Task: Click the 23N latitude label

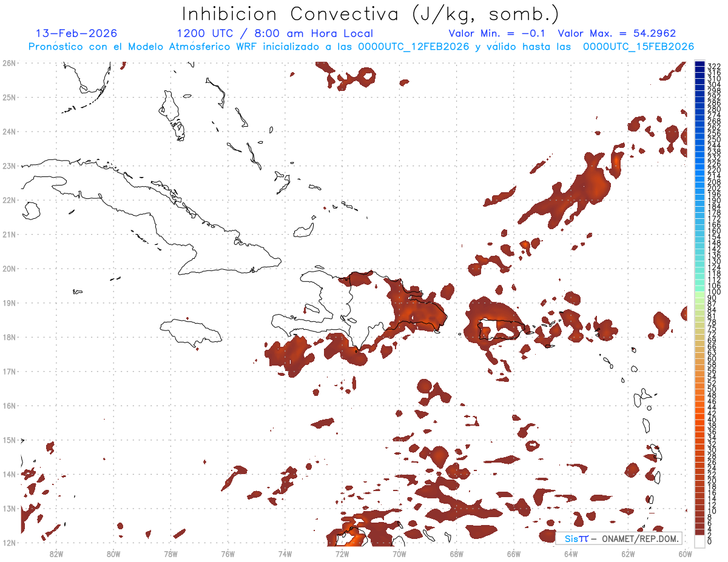Action: click(9, 166)
